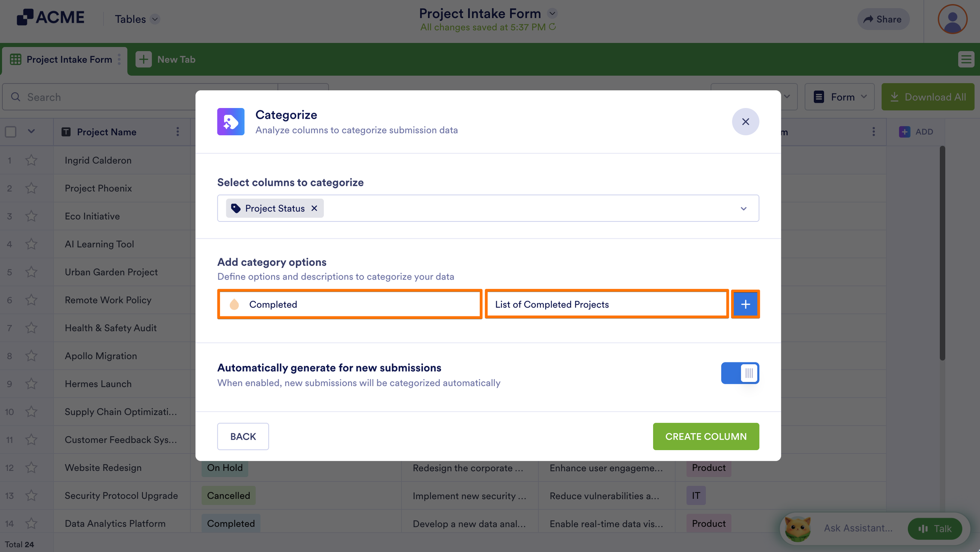
Task: Open the user profile avatar
Action: coord(952,19)
